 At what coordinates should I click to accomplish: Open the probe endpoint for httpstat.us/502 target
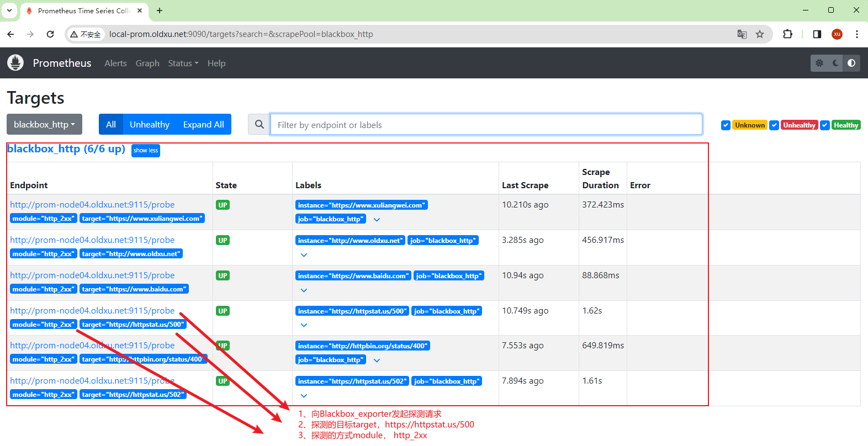tap(92, 381)
